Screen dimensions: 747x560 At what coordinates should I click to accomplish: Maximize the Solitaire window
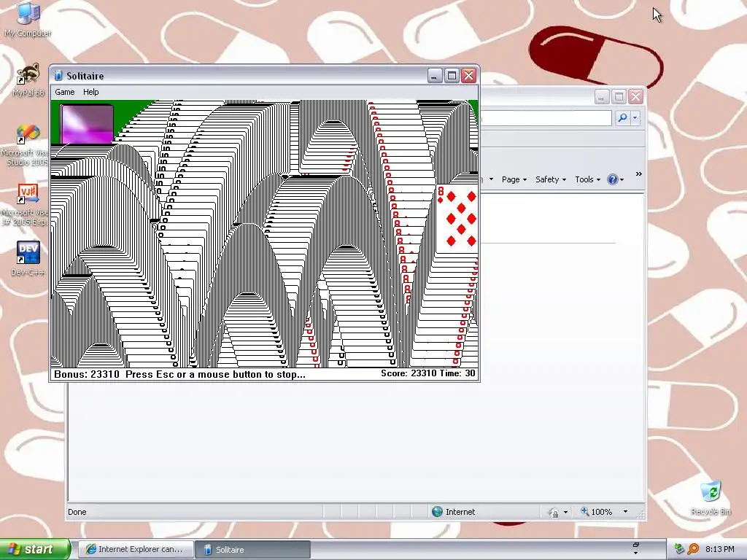tap(452, 75)
